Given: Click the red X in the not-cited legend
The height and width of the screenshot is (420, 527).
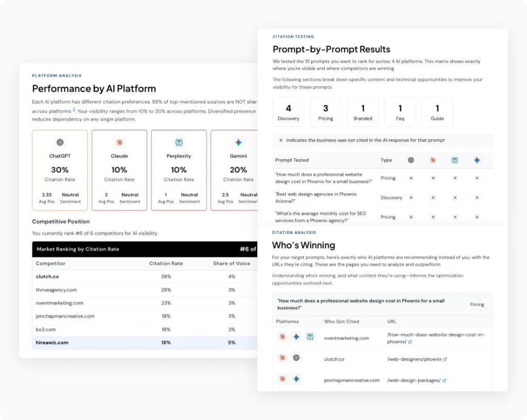Looking at the screenshot, I should point(281,140).
